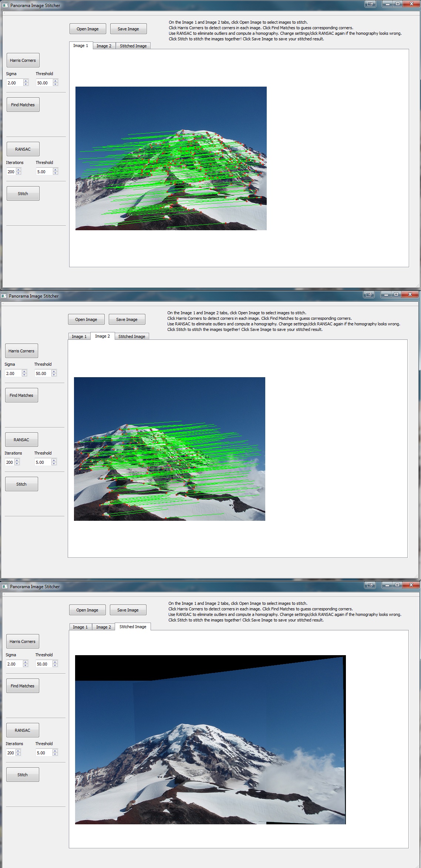Click Open Image in the window with Image 1 tab active
Viewport: 421px width, 868px height.
pos(88,29)
